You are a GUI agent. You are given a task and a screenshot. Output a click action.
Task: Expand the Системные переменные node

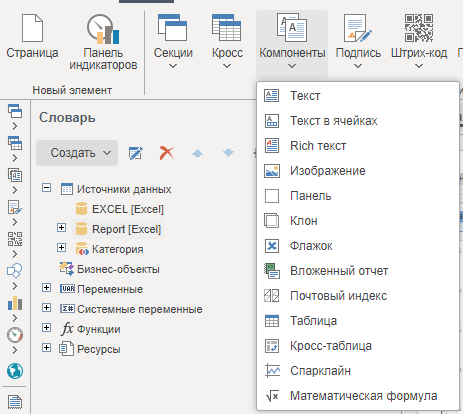[x=47, y=308]
